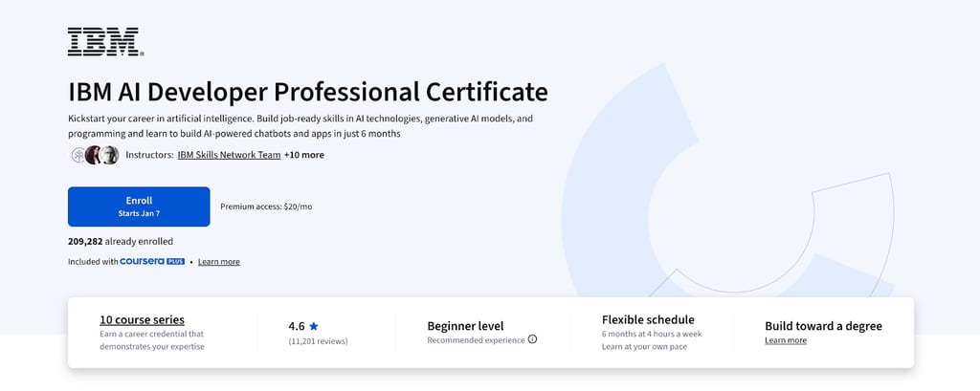Click the third instructor avatar with glasses
This screenshot has height=391, width=980.
click(x=109, y=155)
